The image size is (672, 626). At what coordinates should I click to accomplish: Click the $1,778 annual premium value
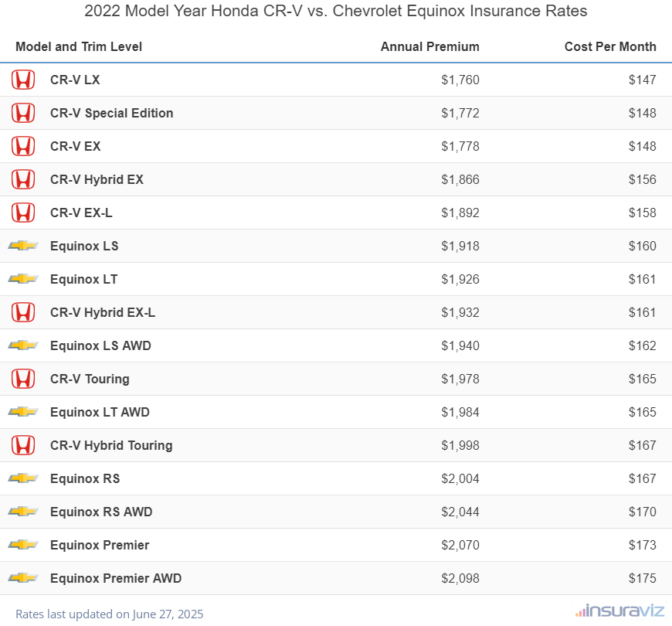[460, 147]
